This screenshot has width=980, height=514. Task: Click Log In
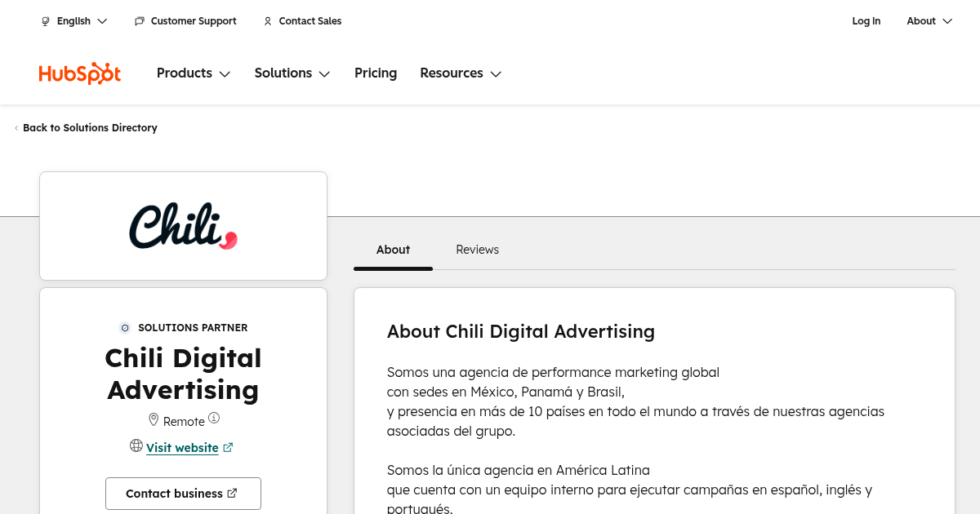pyautogui.click(x=866, y=21)
